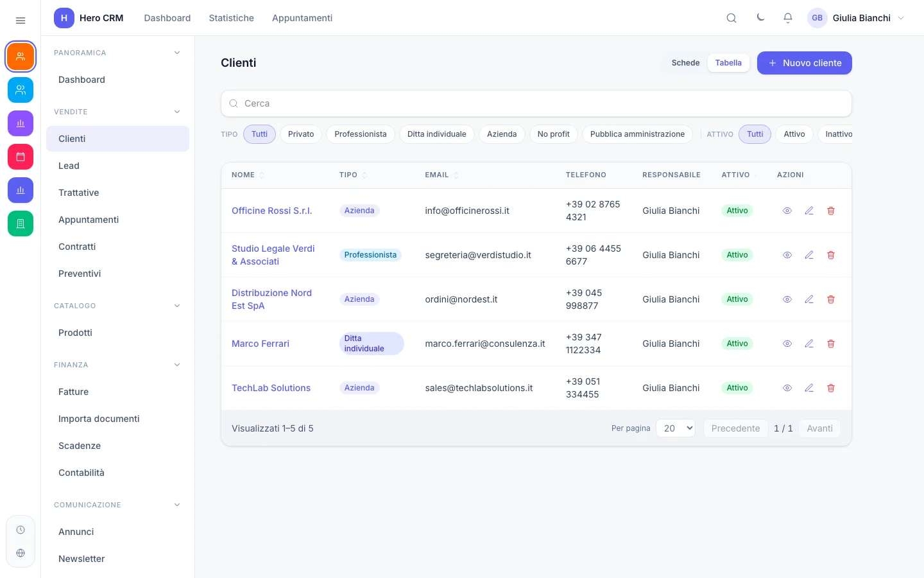Filter type by Azienda chip
The height and width of the screenshot is (578, 924).
tap(502, 134)
